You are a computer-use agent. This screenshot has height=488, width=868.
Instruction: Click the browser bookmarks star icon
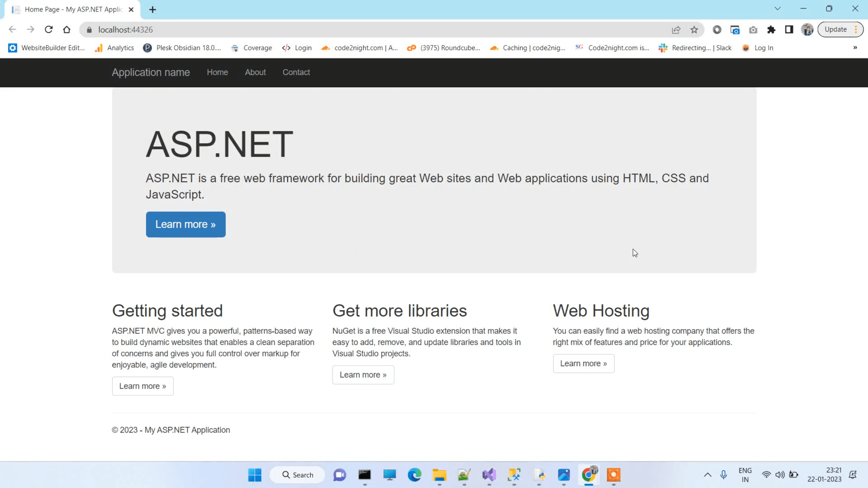pyautogui.click(x=694, y=29)
